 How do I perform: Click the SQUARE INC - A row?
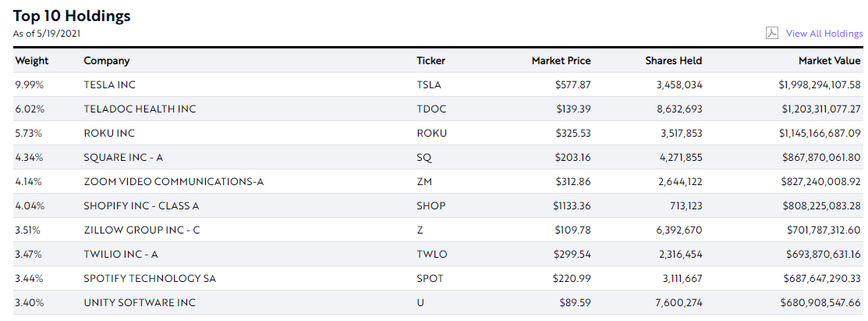123,157
